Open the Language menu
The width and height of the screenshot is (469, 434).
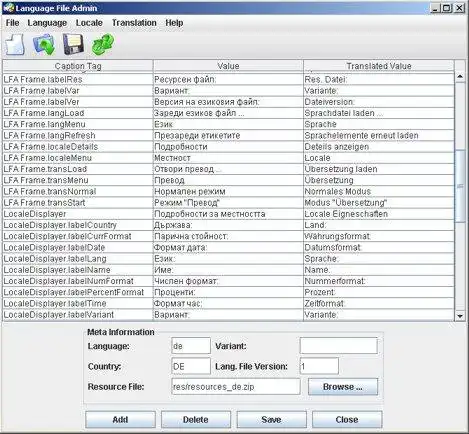(47, 23)
